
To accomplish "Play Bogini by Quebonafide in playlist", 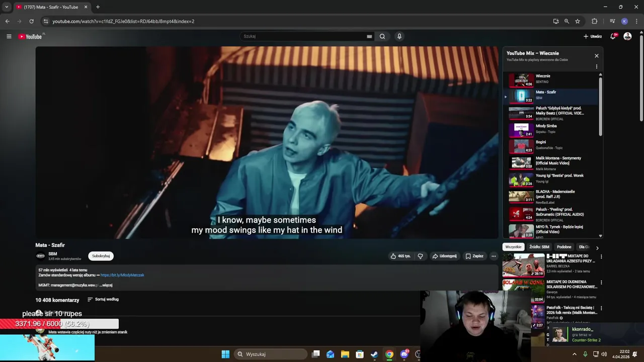I will pos(551,145).
